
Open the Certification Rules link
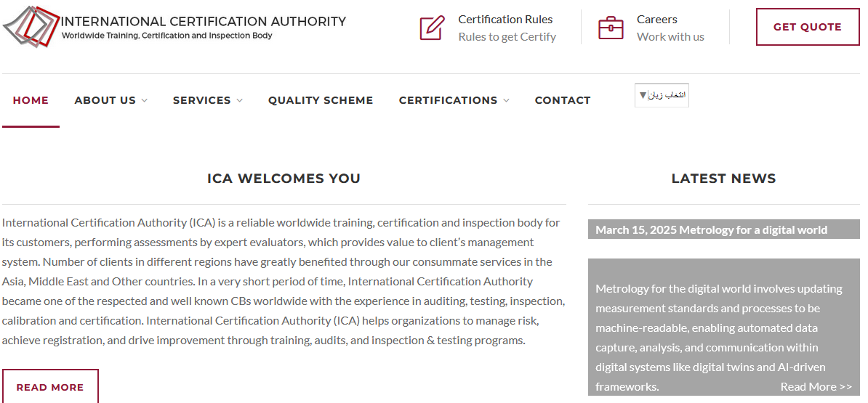pyautogui.click(x=505, y=19)
